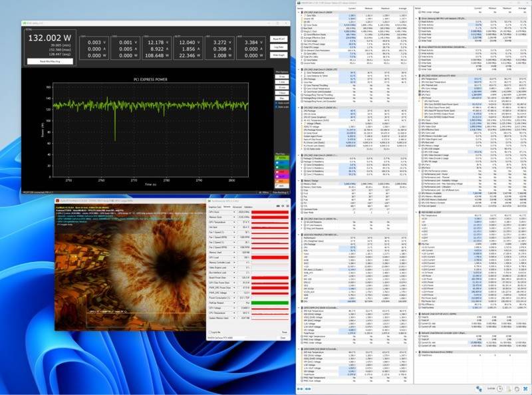Click HWiNFO logging document icon
This screenshot has width=532, height=395.
[509, 389]
